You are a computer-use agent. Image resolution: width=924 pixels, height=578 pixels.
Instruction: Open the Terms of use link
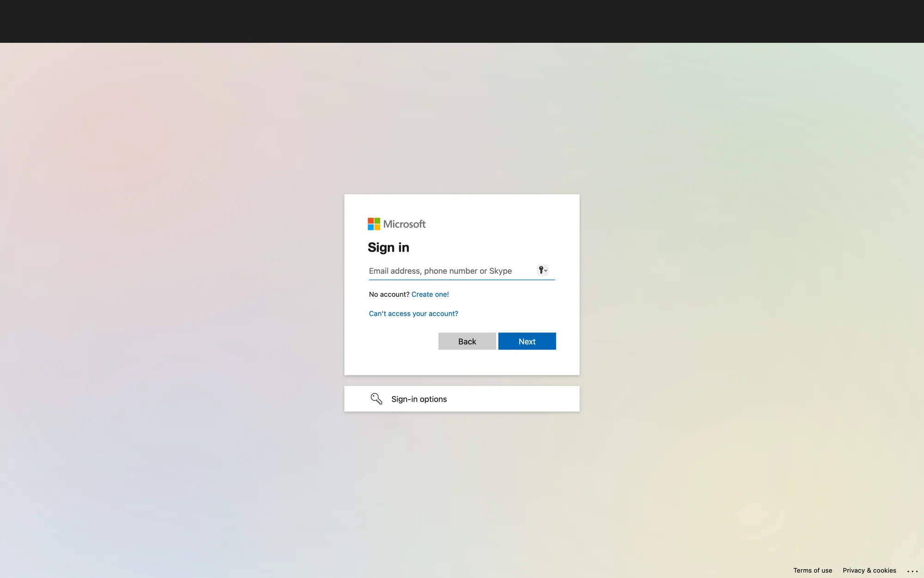tap(812, 570)
